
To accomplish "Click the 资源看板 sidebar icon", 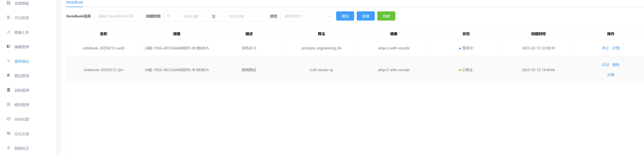I will pyautogui.click(x=8, y=3).
